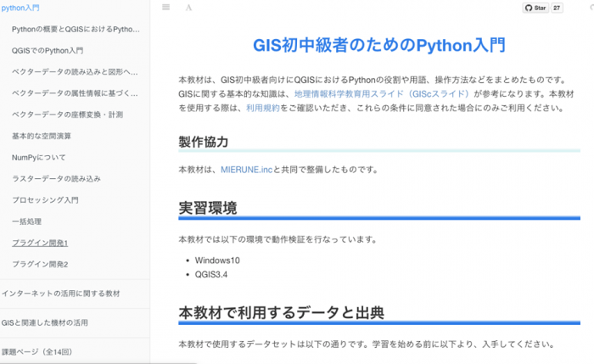Open the GitHub star count 27

tap(557, 8)
